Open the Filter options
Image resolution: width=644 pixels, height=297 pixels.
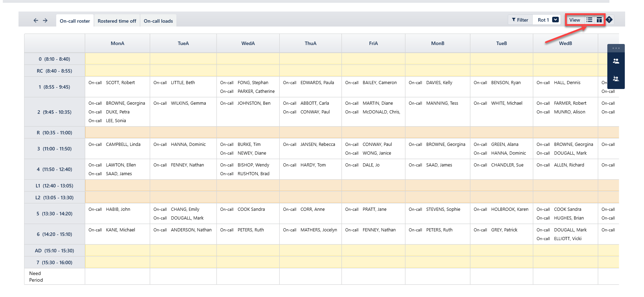click(x=520, y=20)
